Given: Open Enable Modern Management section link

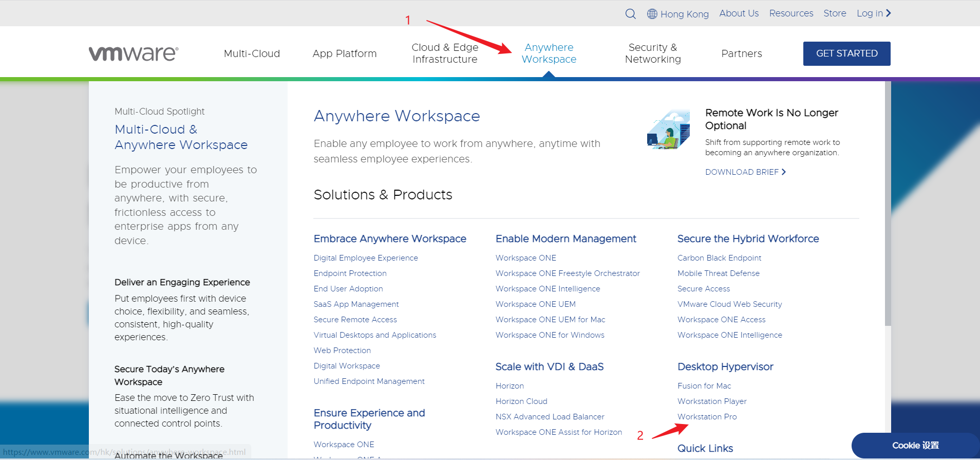Looking at the screenshot, I should [x=566, y=239].
